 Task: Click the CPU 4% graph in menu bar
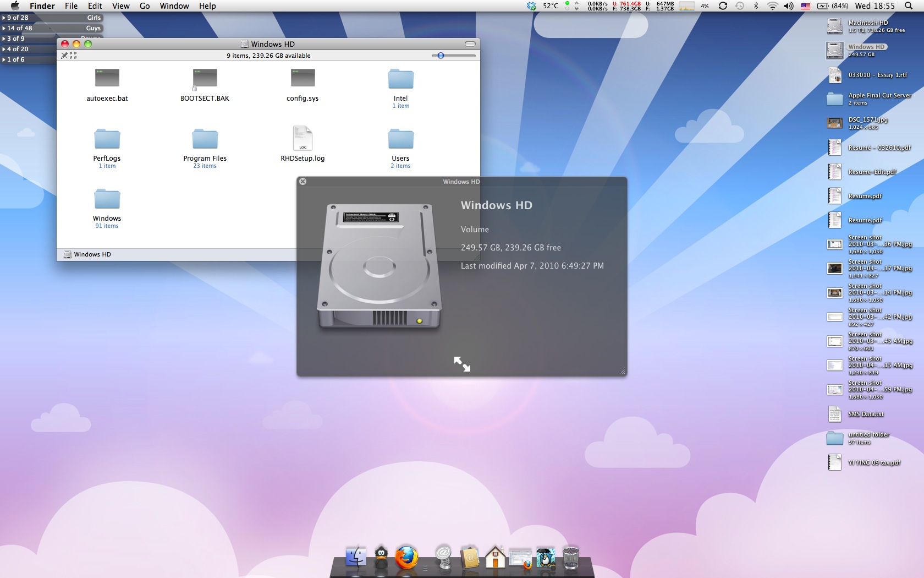pyautogui.click(x=687, y=6)
